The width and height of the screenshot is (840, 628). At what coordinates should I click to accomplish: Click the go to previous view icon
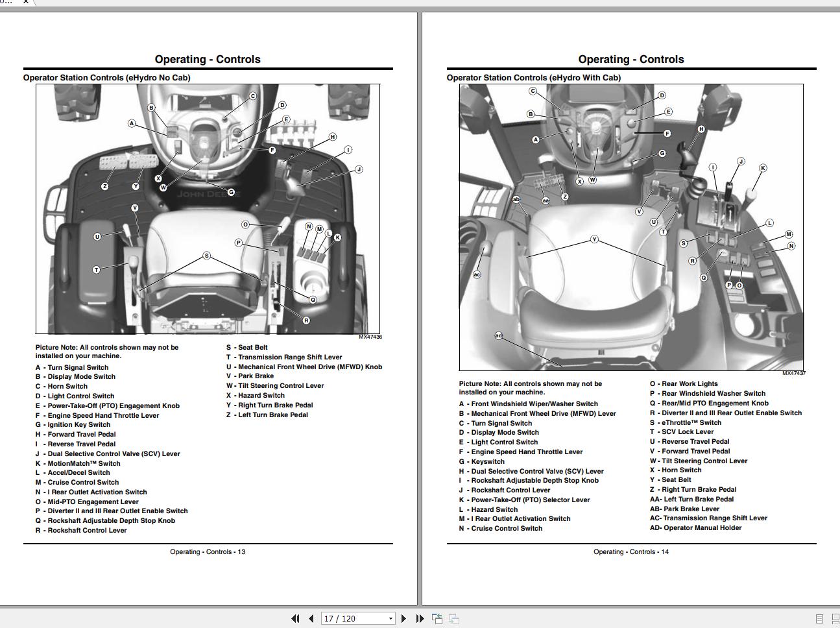437,619
